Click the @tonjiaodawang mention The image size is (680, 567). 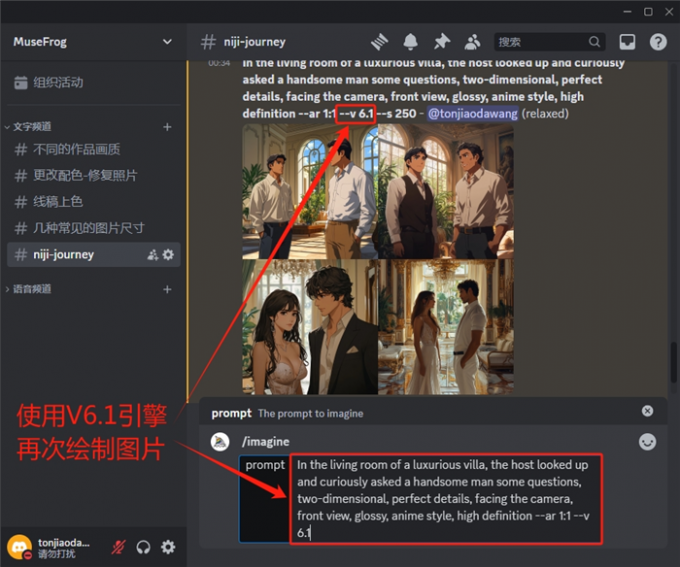pyautogui.click(x=472, y=114)
